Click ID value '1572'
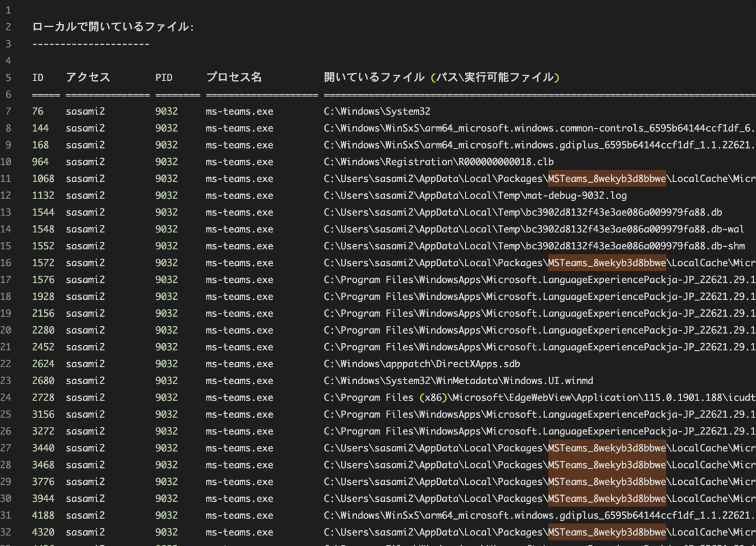 pyautogui.click(x=43, y=263)
